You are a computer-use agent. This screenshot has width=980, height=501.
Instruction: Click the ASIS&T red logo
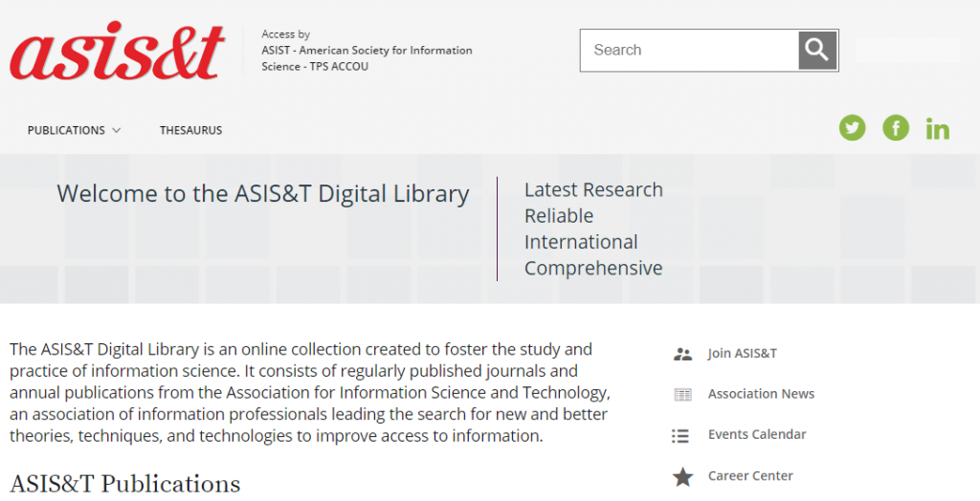click(x=117, y=51)
